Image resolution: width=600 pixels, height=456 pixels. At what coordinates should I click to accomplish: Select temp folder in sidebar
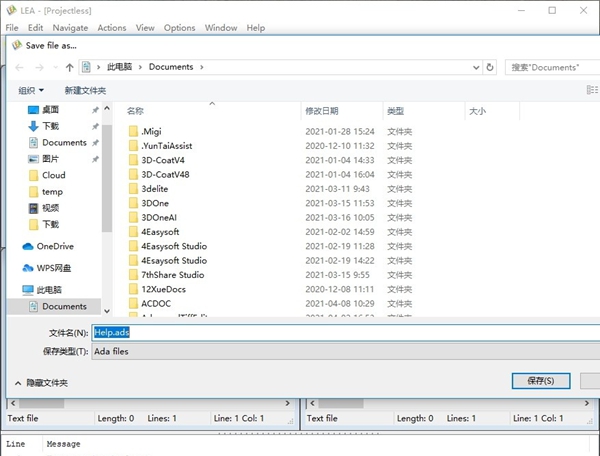coord(52,192)
